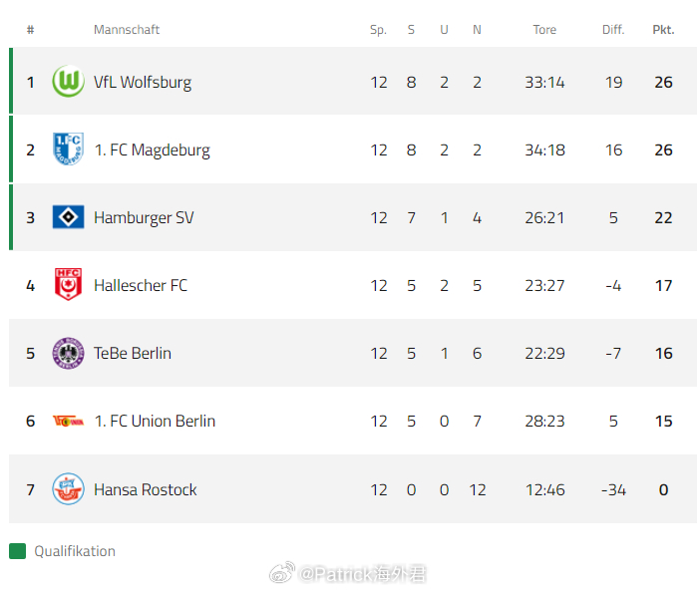Click the Tore column header
The height and width of the screenshot is (591, 700).
(x=544, y=30)
